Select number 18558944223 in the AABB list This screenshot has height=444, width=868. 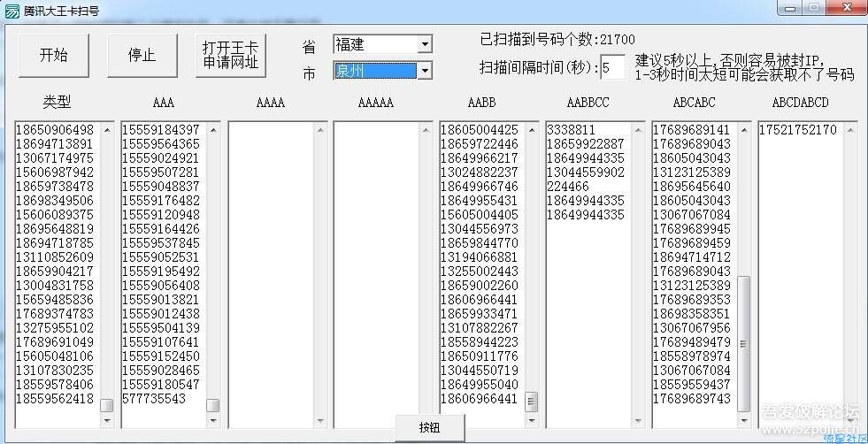(480, 342)
